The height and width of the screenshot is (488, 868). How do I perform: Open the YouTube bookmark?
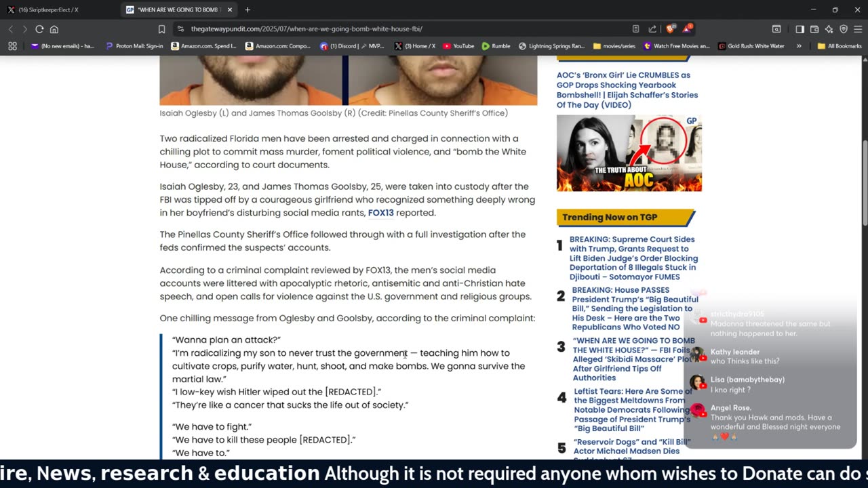(458, 46)
